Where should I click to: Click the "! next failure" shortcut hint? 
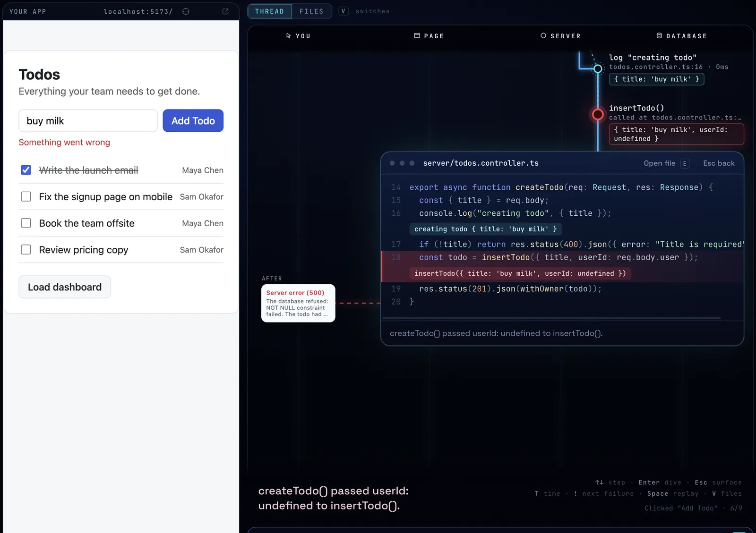(x=604, y=493)
